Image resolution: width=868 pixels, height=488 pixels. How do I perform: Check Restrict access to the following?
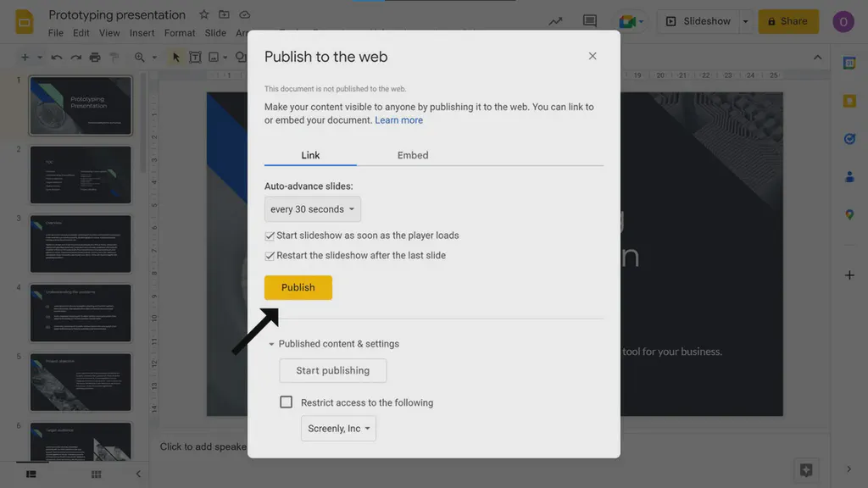287,402
